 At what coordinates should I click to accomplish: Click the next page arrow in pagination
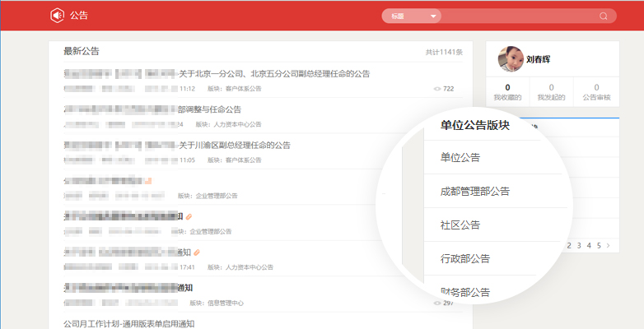[609, 245]
